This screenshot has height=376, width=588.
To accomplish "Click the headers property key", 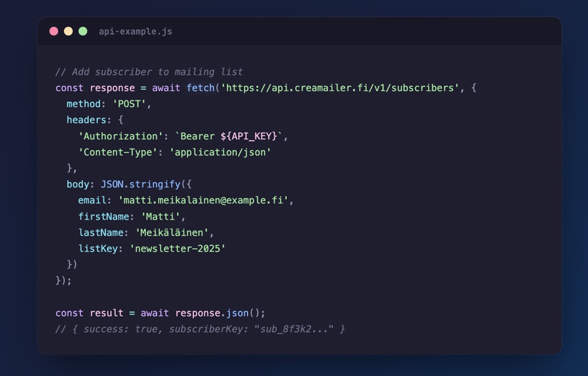I will pos(86,120).
